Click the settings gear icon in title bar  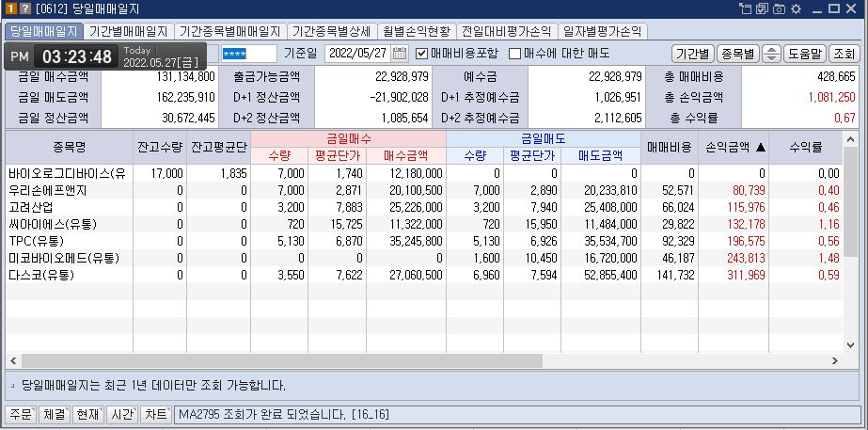[x=796, y=9]
